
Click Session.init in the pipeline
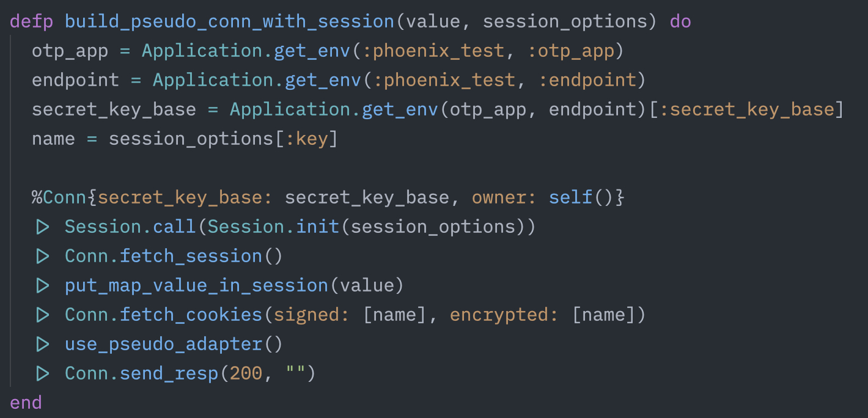pyautogui.click(x=273, y=227)
